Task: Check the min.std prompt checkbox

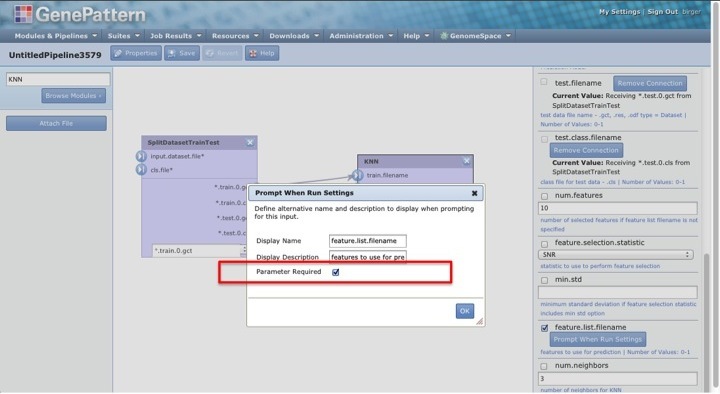Action: click(544, 280)
